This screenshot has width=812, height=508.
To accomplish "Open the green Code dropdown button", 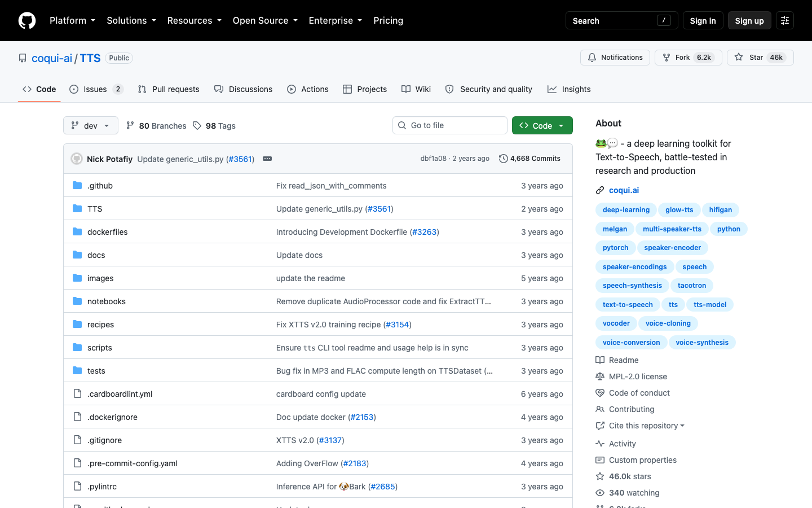I will (x=542, y=125).
